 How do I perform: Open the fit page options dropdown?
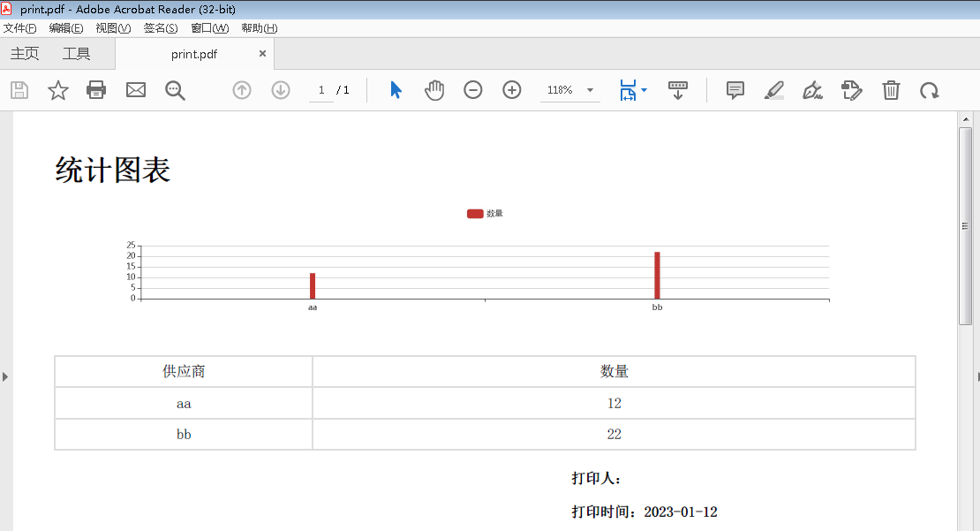pos(644,90)
